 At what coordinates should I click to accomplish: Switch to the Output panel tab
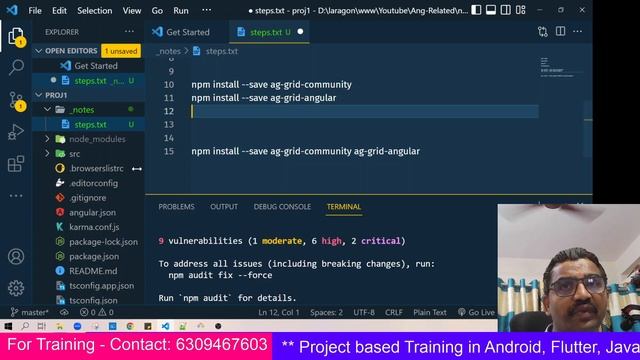point(224,207)
